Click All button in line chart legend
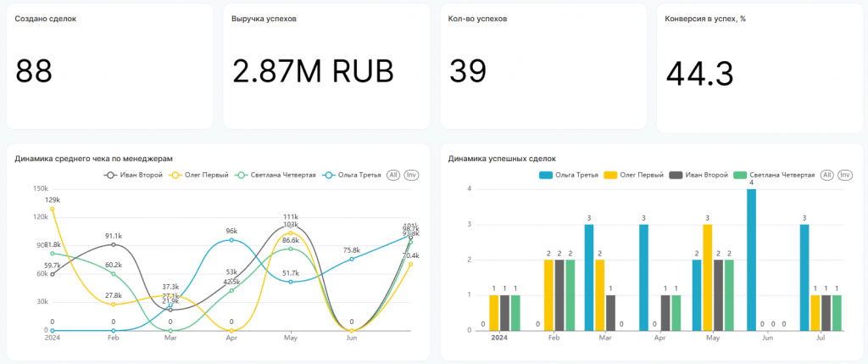The image size is (868, 364). (x=393, y=175)
